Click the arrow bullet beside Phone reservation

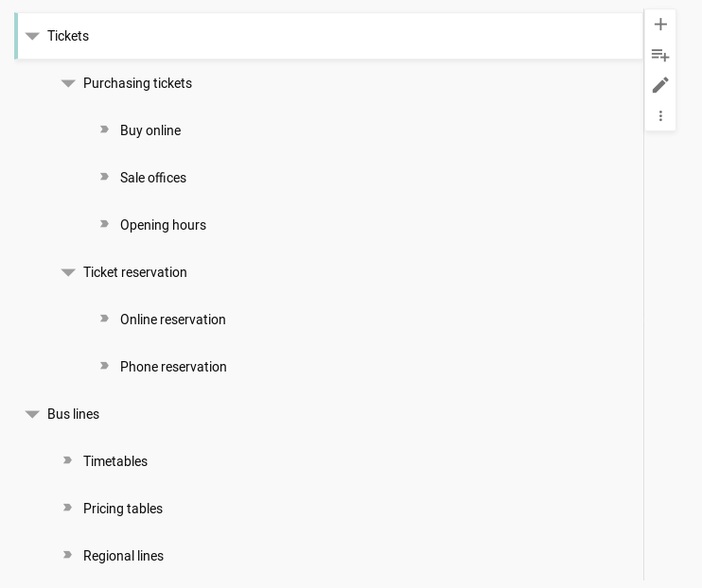click(104, 366)
